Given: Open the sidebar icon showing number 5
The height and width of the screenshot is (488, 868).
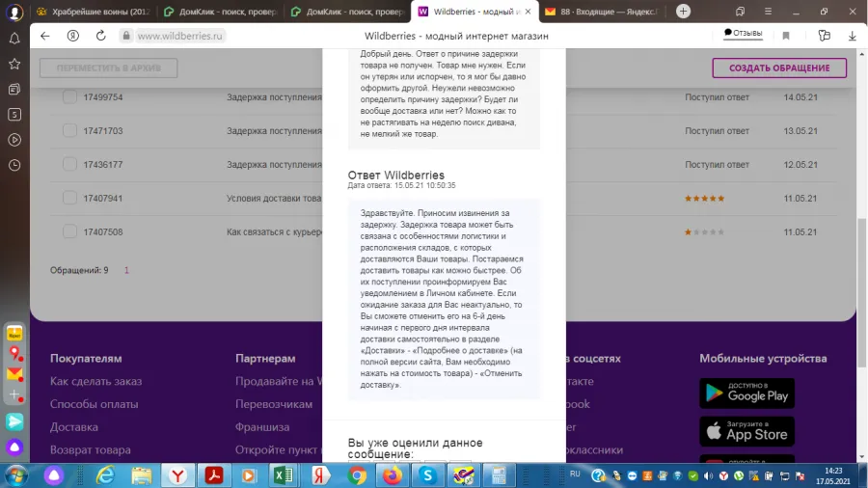Looking at the screenshot, I should pos(14,115).
